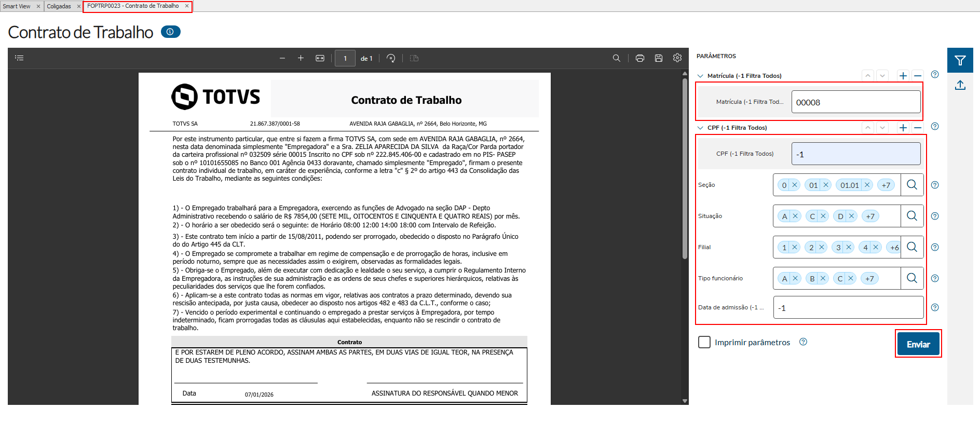Remove the D chip from Situação
The image size is (980, 435).
click(x=851, y=216)
